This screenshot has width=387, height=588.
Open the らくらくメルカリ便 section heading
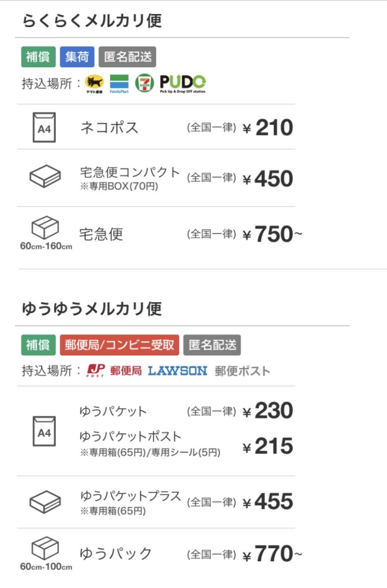pos(92,21)
